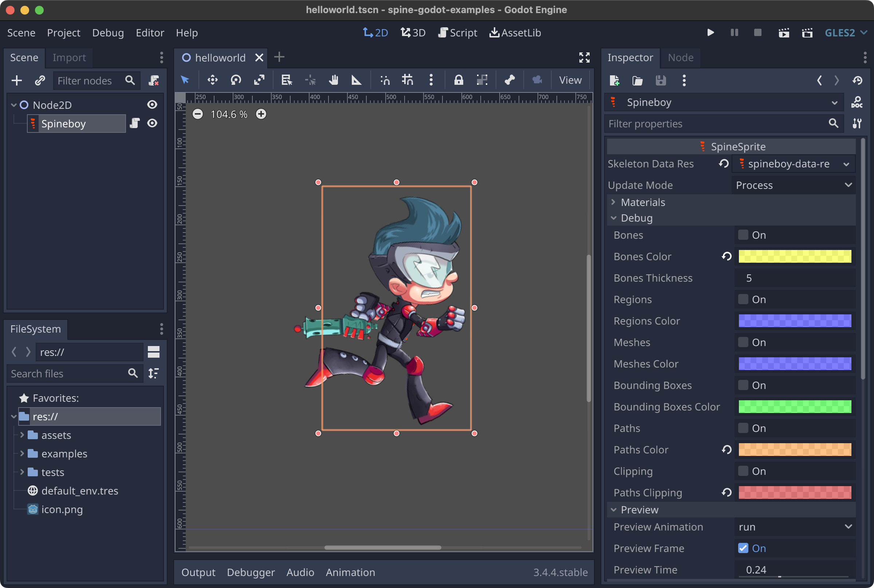The width and height of the screenshot is (874, 588).
Task: Click the Play Project button
Action: (x=710, y=33)
